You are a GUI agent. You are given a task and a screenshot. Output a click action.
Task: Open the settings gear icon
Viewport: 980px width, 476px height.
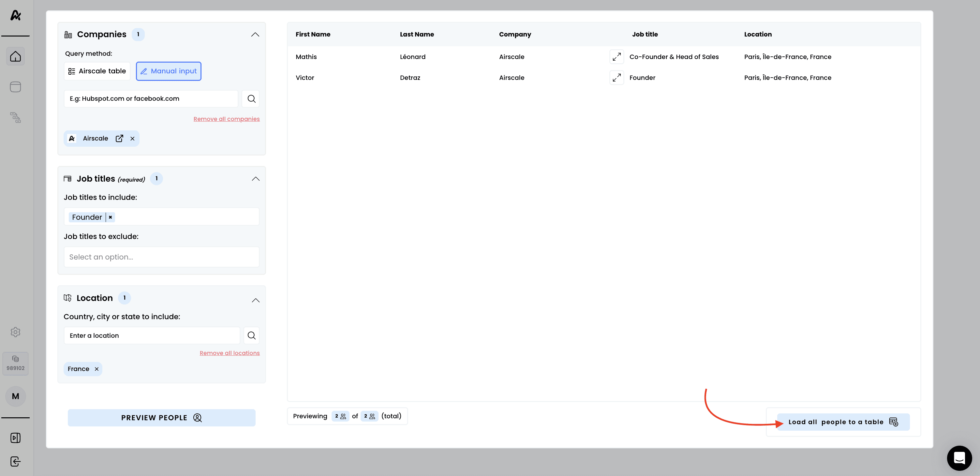[15, 332]
